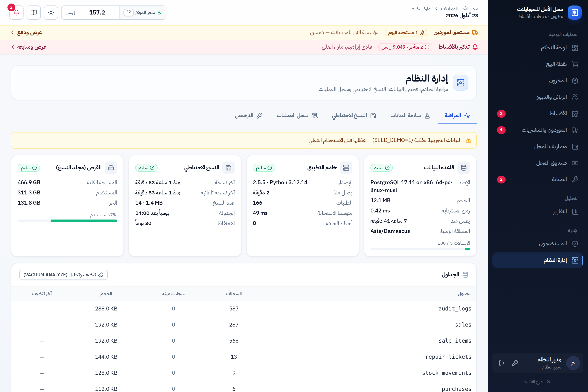Screen dimensions: 588x392
Task: Switch to سلامة البيانات tab
Action: (x=410, y=115)
